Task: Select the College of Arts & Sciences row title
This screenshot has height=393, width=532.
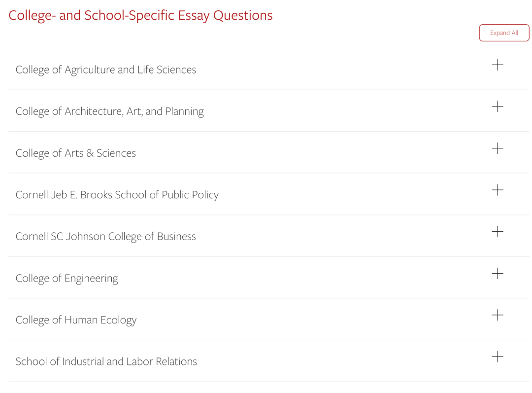Action: pyautogui.click(x=75, y=153)
